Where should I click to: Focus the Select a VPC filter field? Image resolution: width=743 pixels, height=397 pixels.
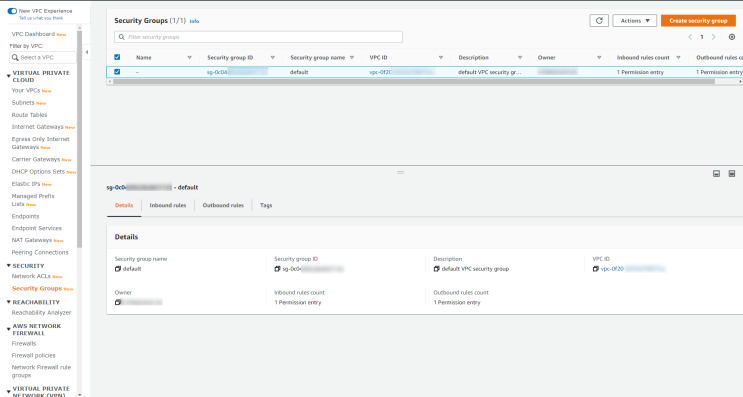pyautogui.click(x=43, y=57)
